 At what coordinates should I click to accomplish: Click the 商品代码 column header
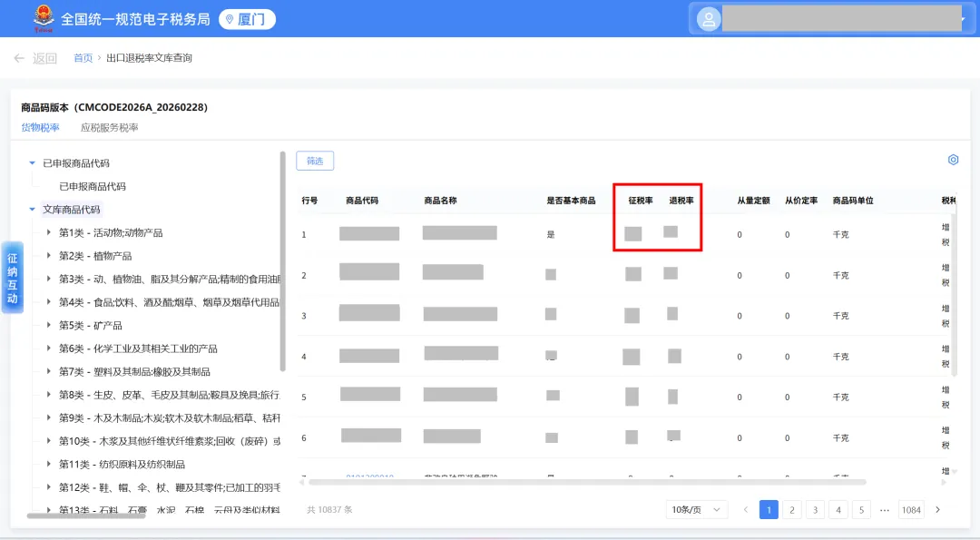pos(362,200)
